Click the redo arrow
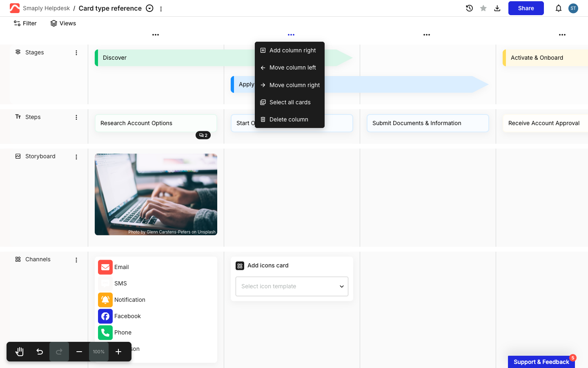The height and width of the screenshot is (368, 588). tap(59, 352)
